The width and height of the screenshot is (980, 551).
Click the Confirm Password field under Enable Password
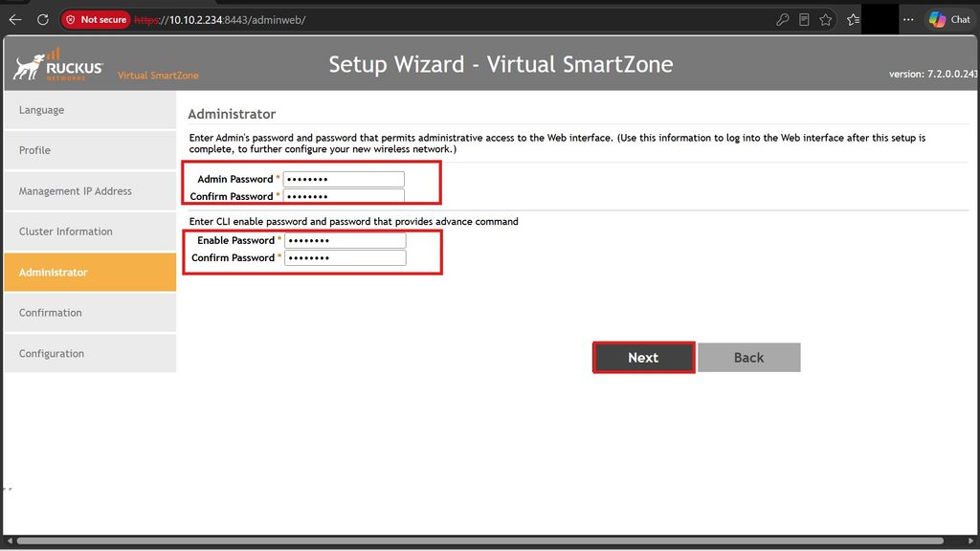click(345, 258)
